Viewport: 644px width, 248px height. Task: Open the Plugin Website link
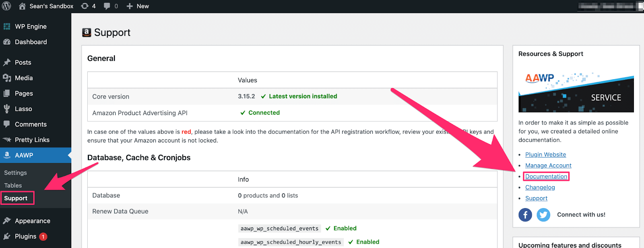click(x=545, y=155)
